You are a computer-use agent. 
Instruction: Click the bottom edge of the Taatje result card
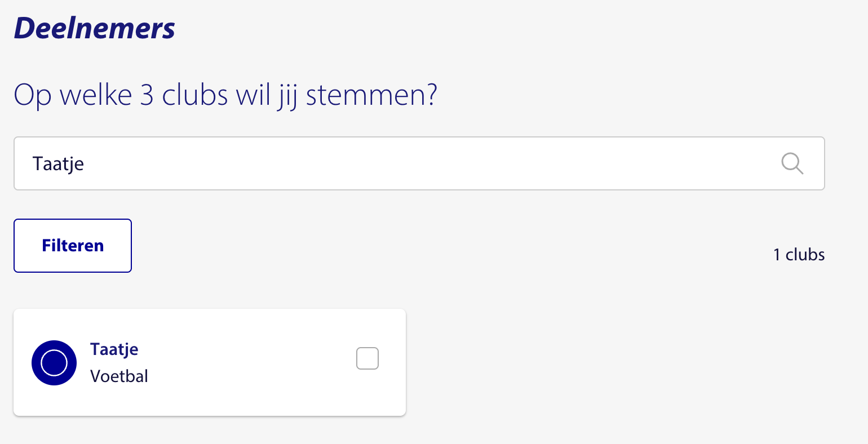coord(210,415)
